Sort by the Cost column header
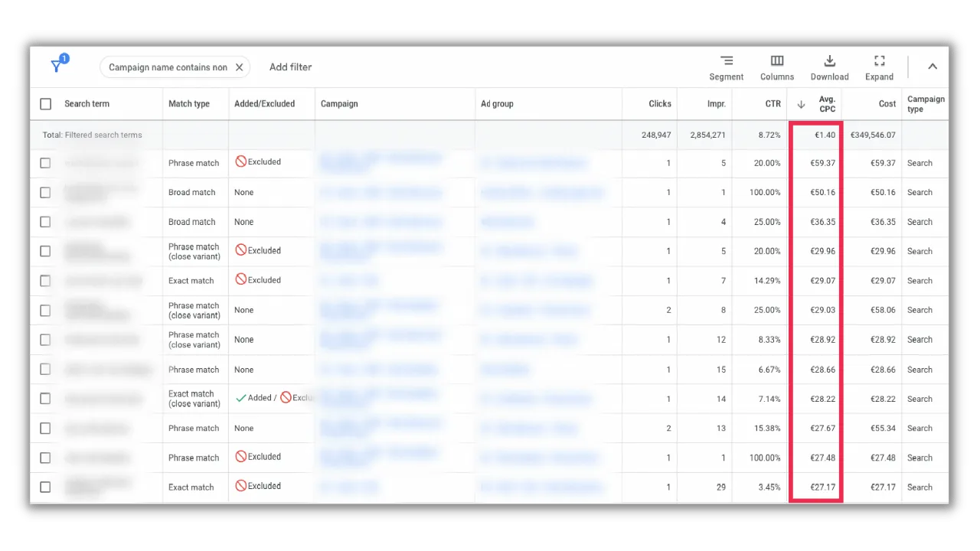980x551 pixels. click(x=887, y=104)
